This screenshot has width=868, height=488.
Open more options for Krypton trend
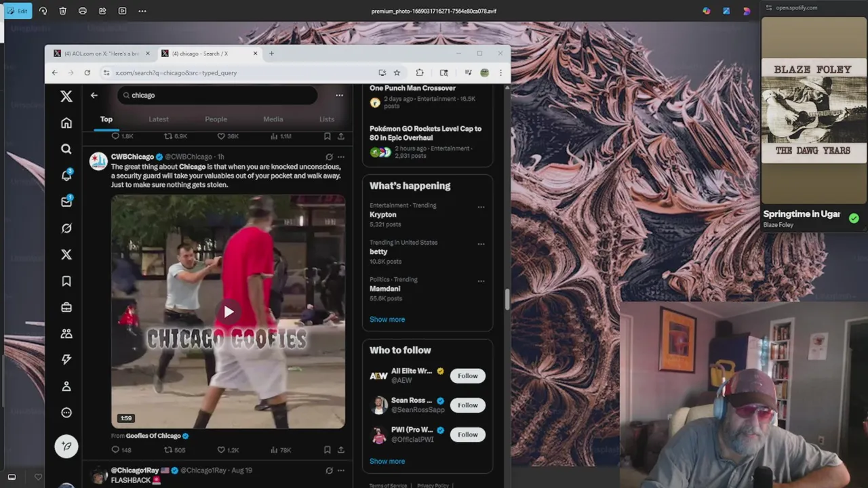pyautogui.click(x=481, y=207)
